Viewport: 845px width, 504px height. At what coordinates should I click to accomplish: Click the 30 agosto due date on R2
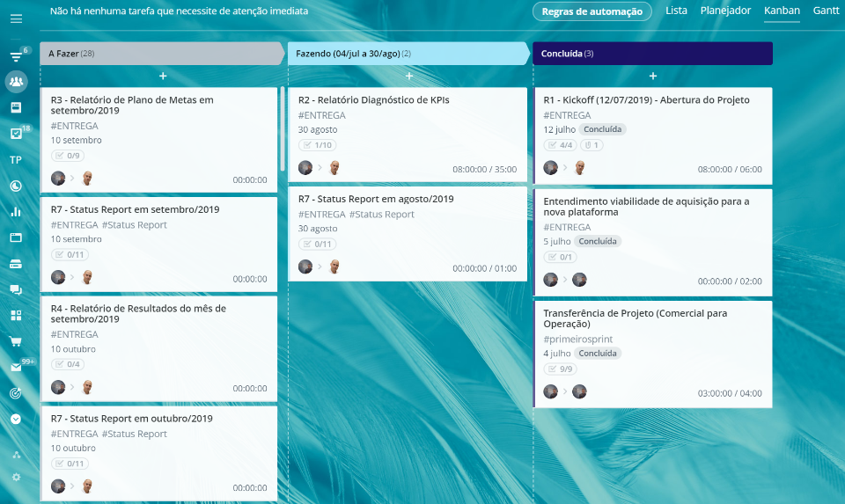318,130
